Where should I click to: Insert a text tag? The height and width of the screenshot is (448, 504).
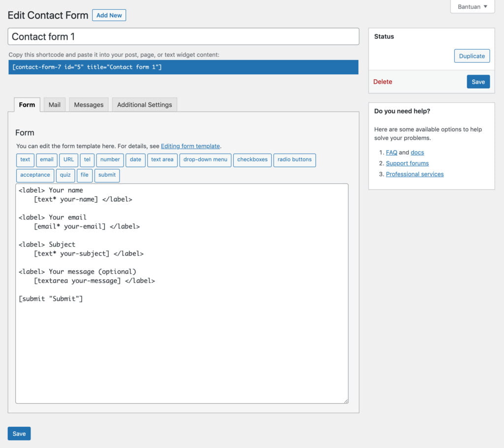(x=25, y=160)
